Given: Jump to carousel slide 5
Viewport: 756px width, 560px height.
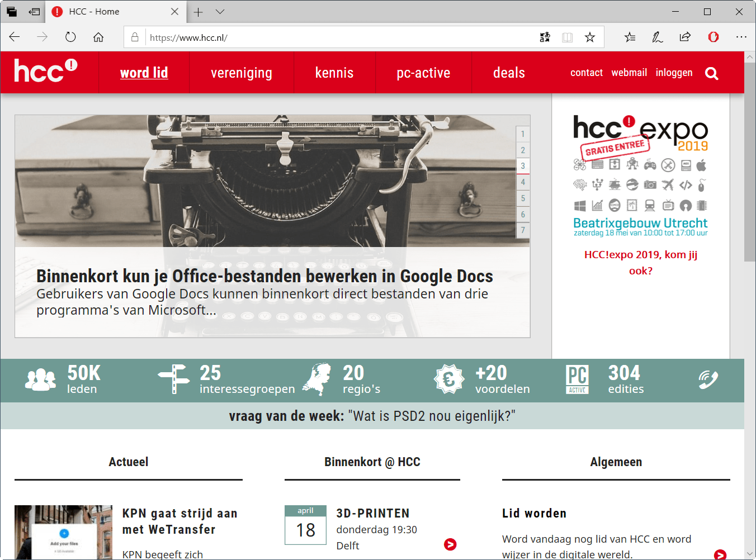Looking at the screenshot, I should [523, 198].
